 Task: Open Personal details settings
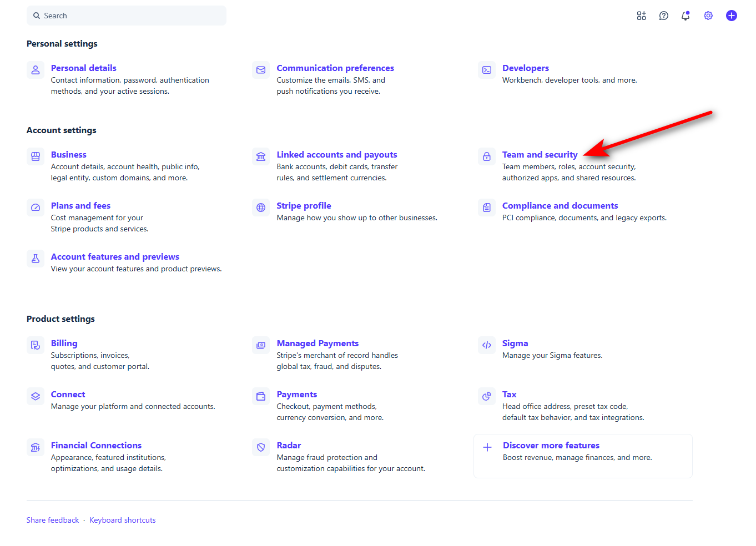pos(84,68)
